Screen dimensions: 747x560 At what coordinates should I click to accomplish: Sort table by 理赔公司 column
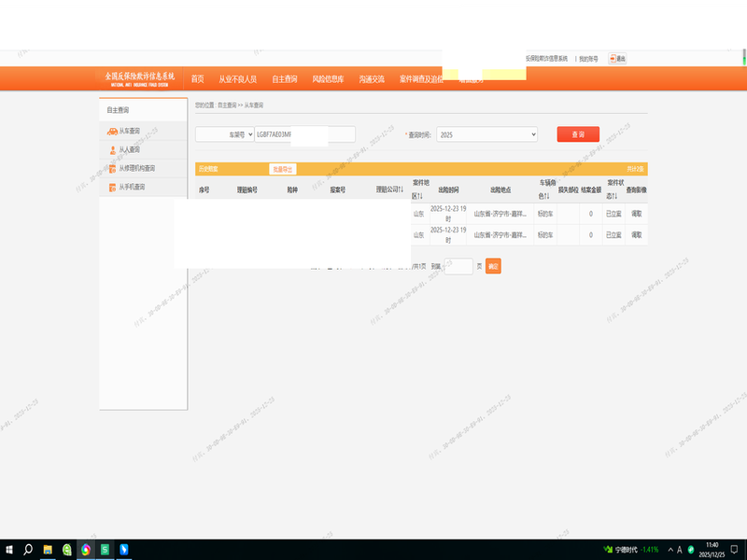pyautogui.click(x=389, y=189)
